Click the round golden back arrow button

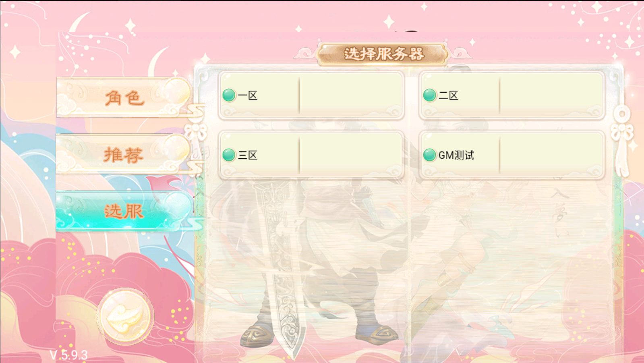(x=125, y=317)
